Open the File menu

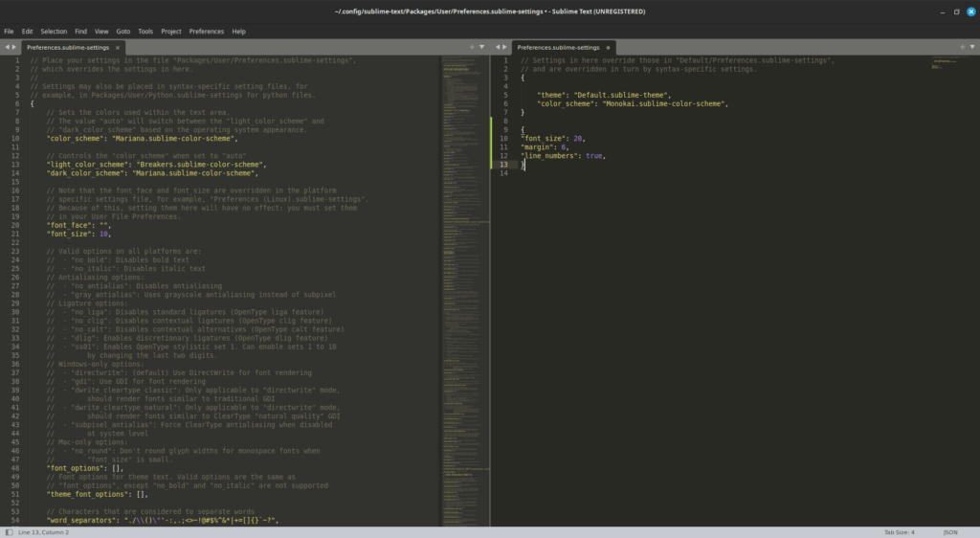click(9, 32)
